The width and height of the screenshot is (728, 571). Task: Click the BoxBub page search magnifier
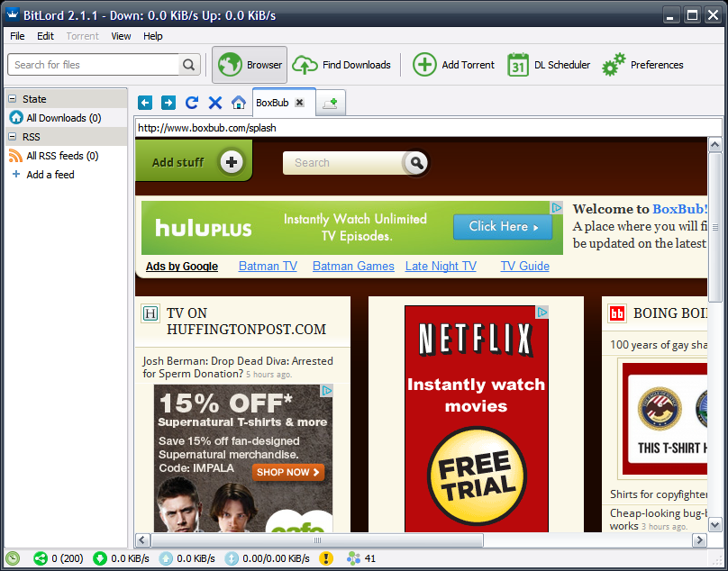click(x=416, y=162)
